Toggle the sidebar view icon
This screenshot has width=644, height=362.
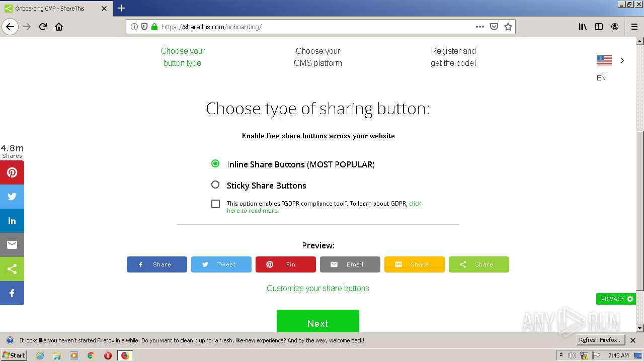[x=599, y=27]
